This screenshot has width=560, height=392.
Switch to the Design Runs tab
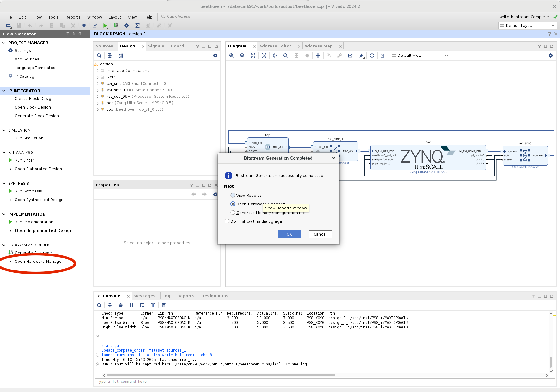(215, 296)
